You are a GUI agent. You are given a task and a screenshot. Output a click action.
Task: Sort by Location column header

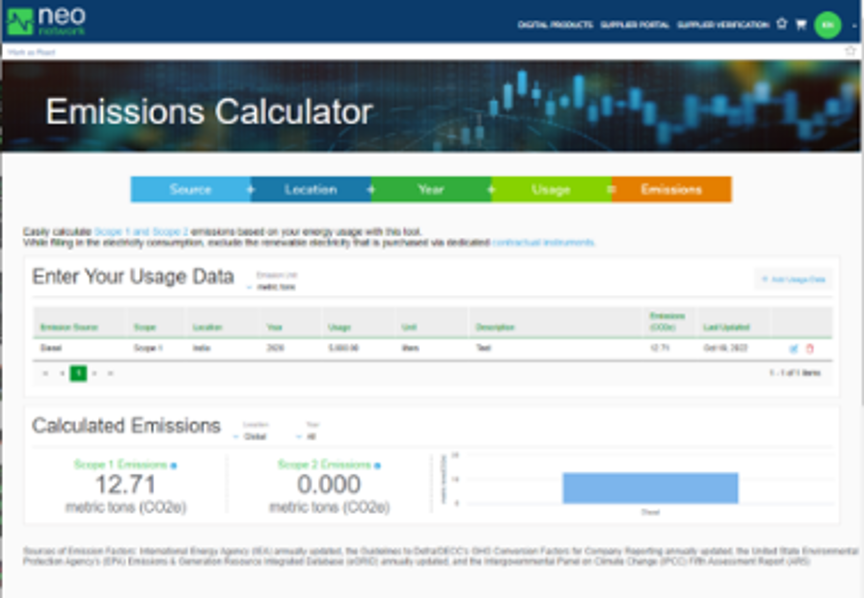pos(207,327)
